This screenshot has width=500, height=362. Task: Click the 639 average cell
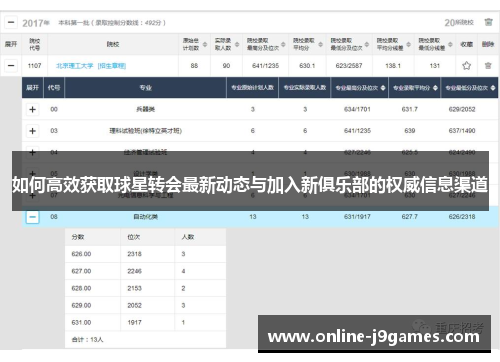pos(410,131)
